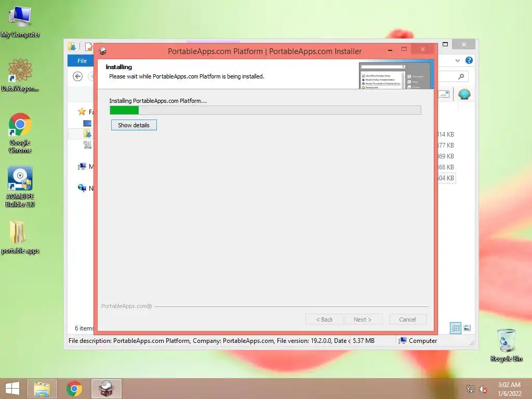Minimize the PortableApps installer window
Viewport: 532px width, 399px height.
[390, 50]
